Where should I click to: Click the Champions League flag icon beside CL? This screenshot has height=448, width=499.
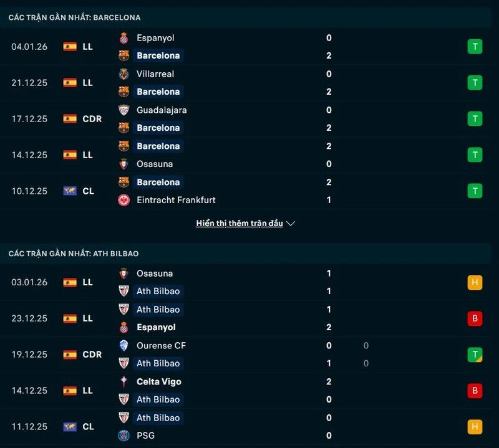(x=70, y=191)
